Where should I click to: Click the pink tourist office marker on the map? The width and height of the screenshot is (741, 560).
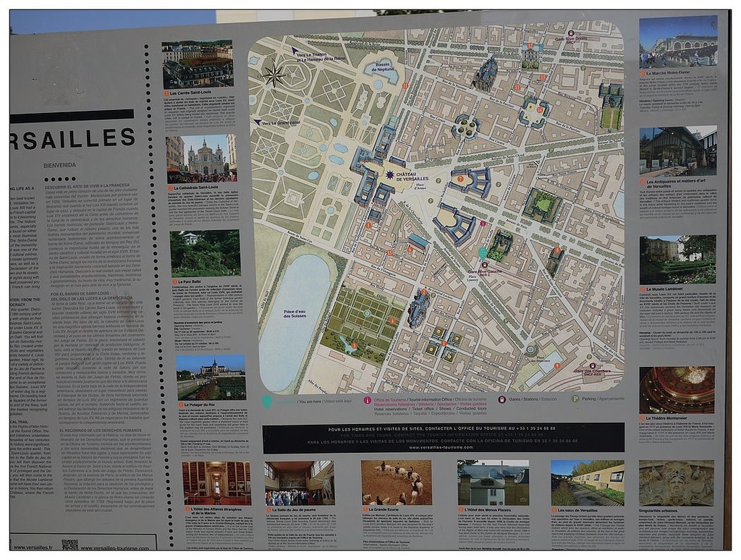click(483, 224)
